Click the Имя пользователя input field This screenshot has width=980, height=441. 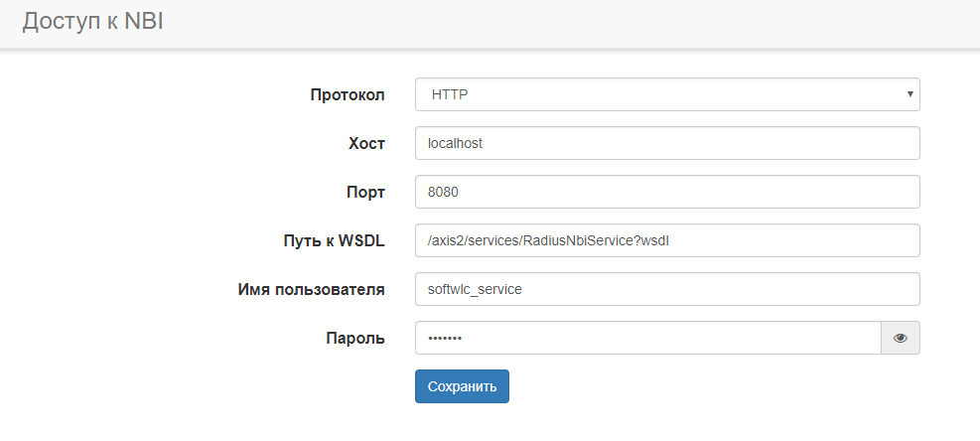(666, 289)
